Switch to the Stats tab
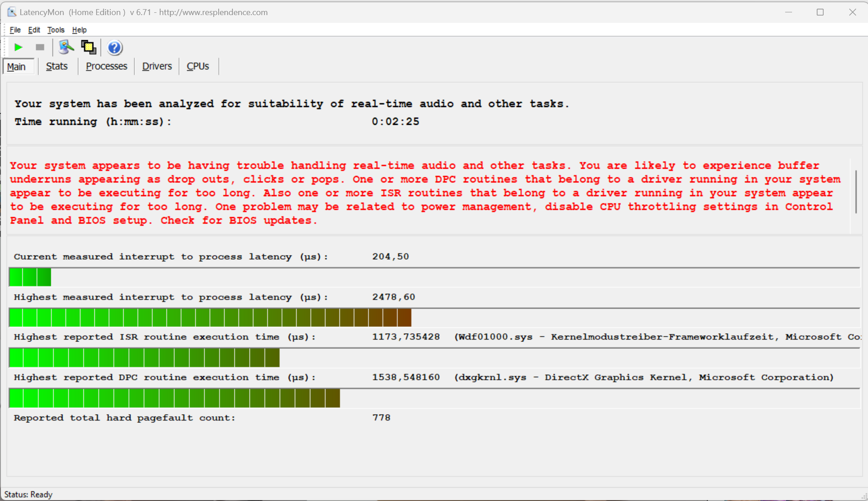This screenshot has height=501, width=868. [x=57, y=66]
